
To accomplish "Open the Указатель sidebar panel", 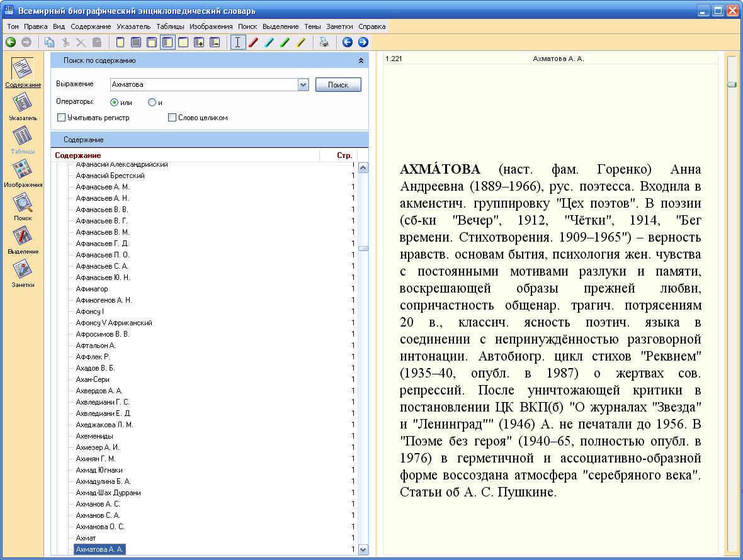I will pos(23,106).
